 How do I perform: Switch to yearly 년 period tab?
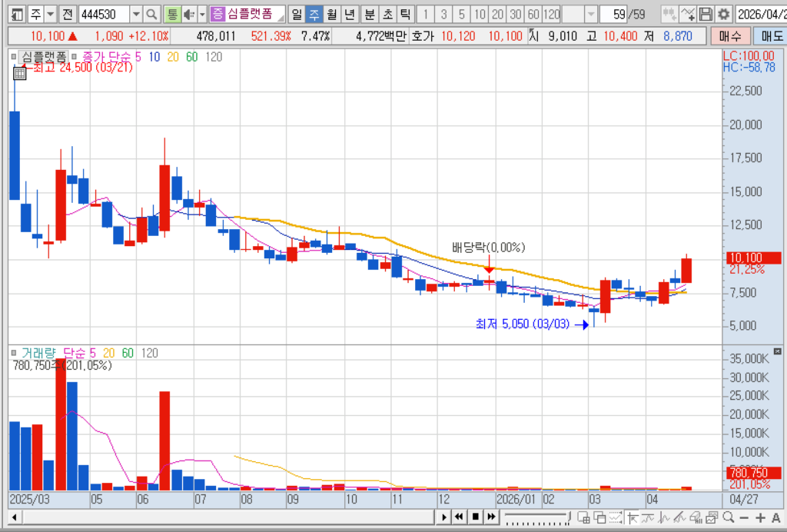[x=350, y=15]
